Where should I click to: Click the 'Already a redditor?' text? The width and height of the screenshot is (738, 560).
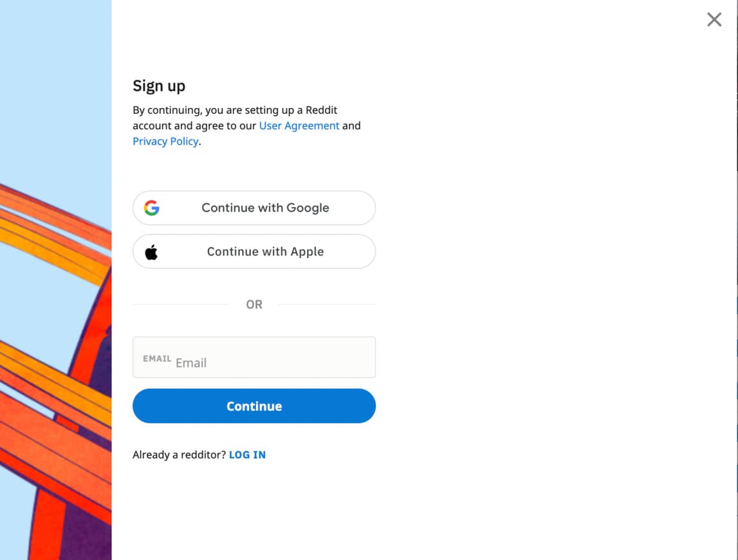pyautogui.click(x=180, y=455)
